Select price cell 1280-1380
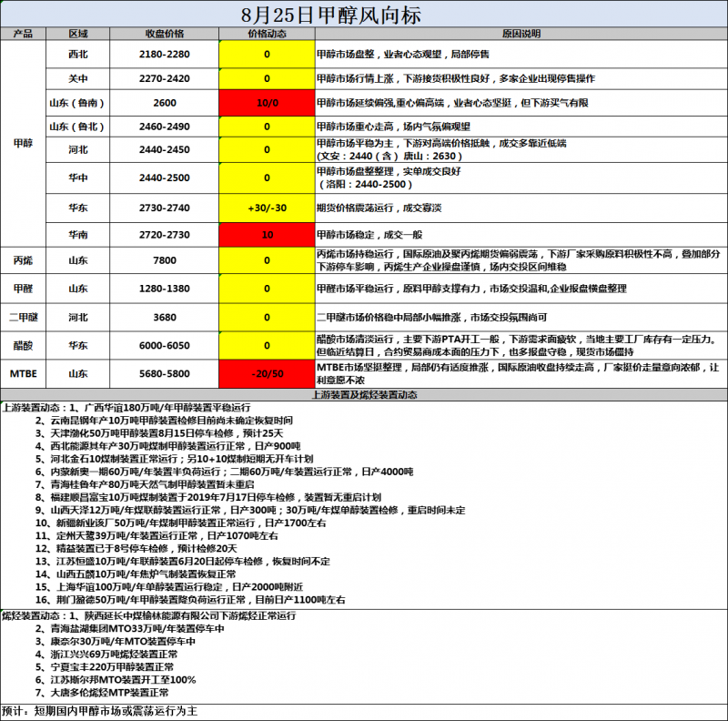 click(x=165, y=289)
